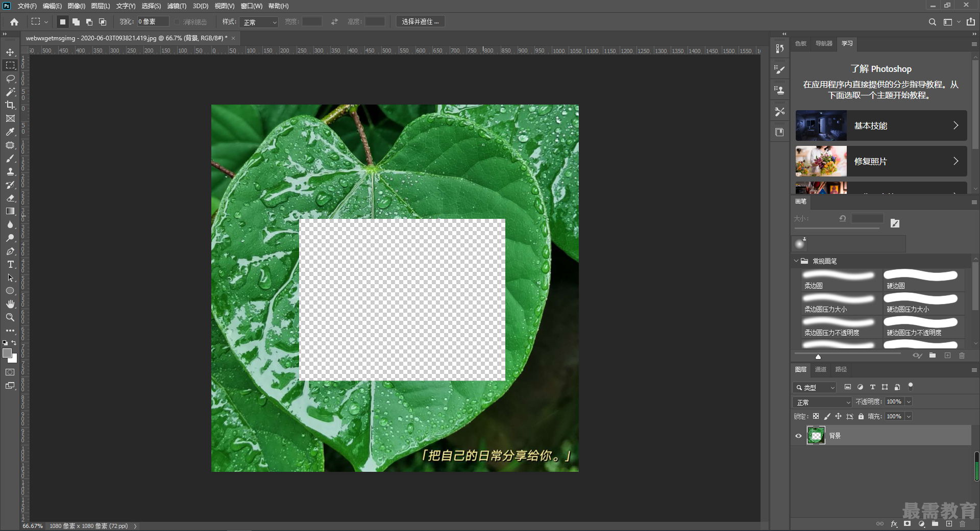
Task: Switch to the 导航器 tab
Action: 824,43
